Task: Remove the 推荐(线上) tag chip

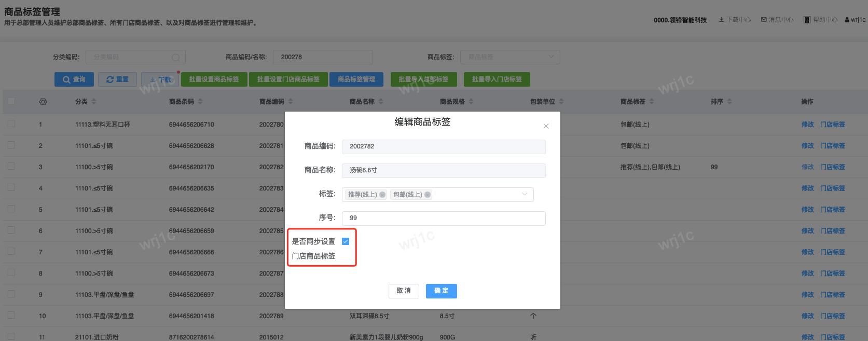Action: 382,195
